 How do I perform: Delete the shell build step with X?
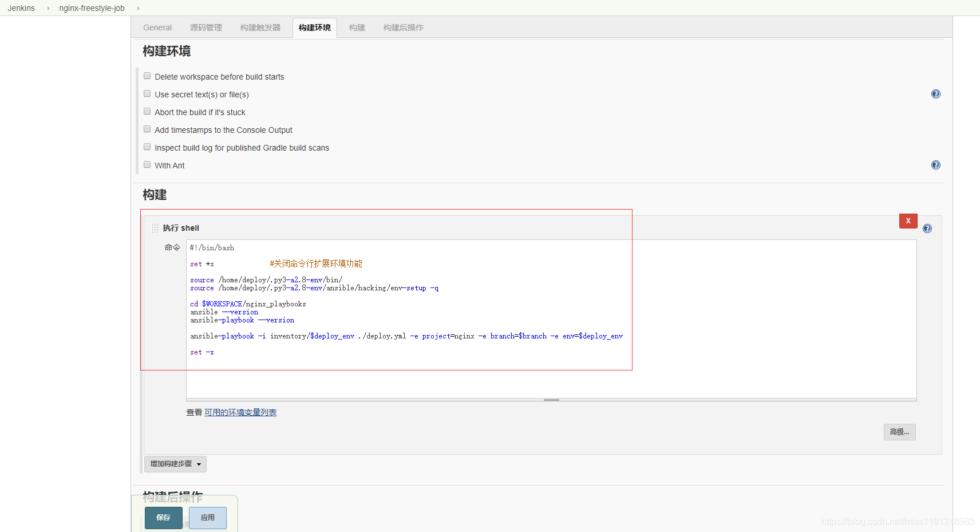pos(908,220)
